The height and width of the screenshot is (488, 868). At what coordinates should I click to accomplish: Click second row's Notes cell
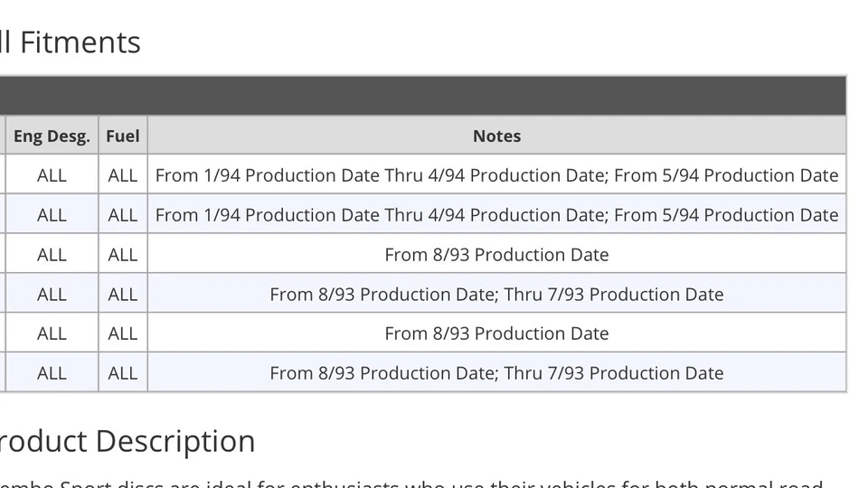496,215
